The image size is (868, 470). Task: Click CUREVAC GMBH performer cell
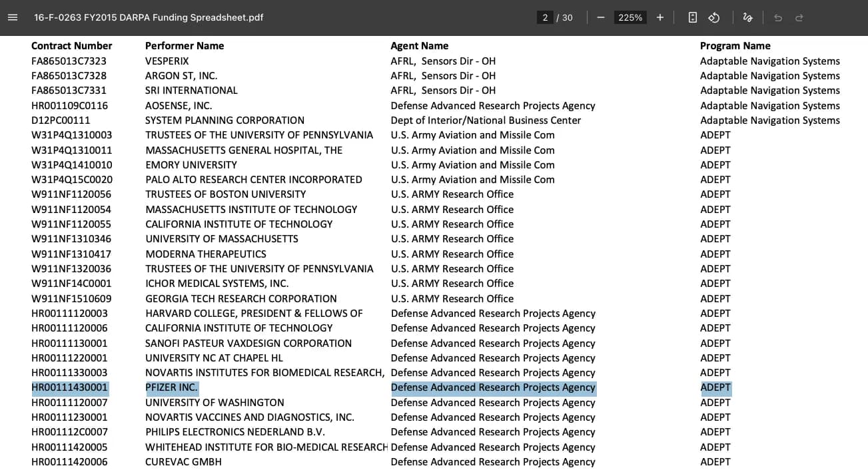point(184,462)
